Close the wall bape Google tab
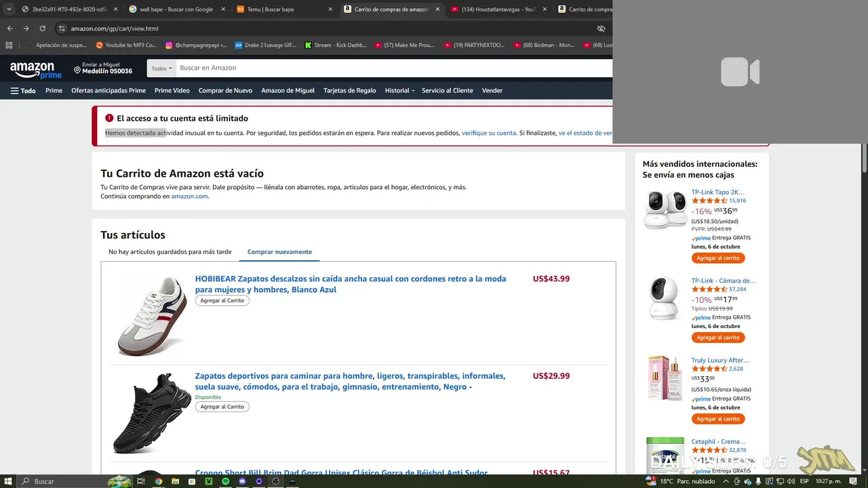The height and width of the screenshot is (488, 868). point(222,9)
